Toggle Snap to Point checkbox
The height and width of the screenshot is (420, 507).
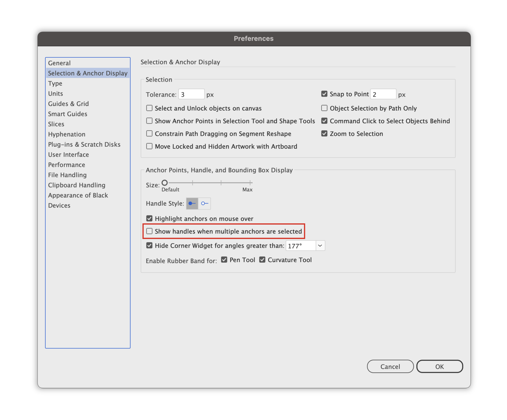tap(324, 94)
